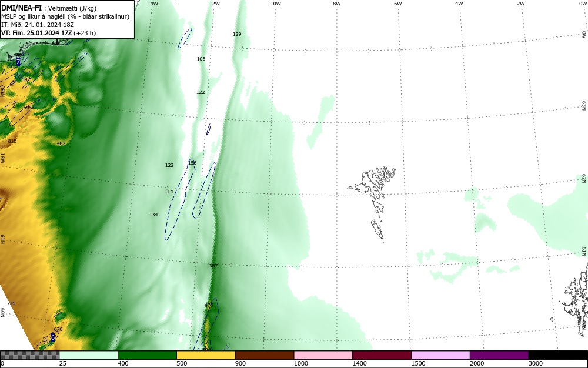Image resolution: width=588 pixels, height=368 pixels.
Task: Click the purple 2000–3000 legend swatch
Action: click(499, 355)
